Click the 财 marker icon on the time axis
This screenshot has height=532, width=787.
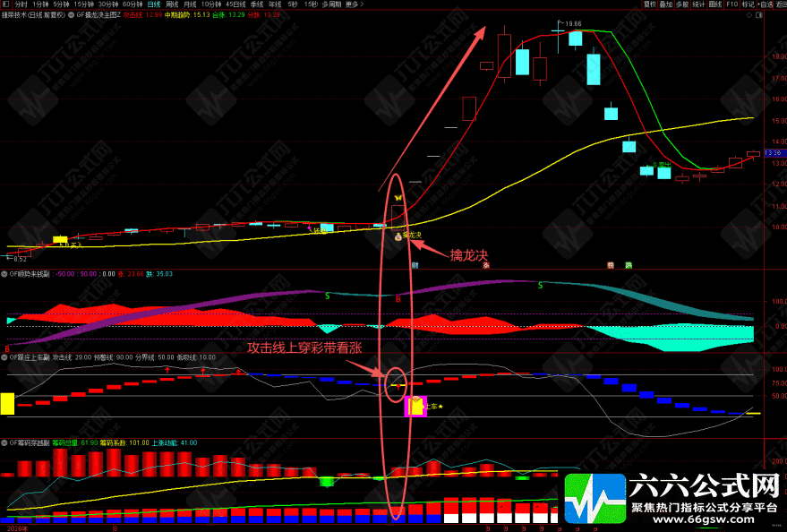pyautogui.click(x=415, y=265)
